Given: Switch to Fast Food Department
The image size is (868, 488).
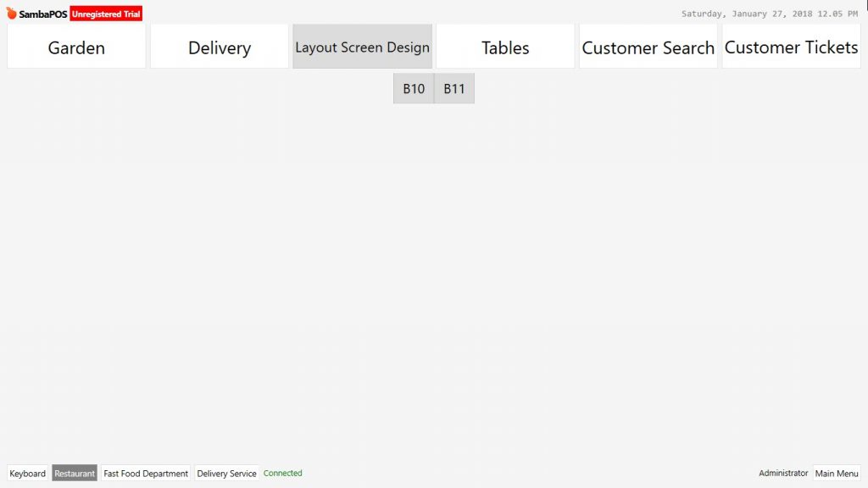Looking at the screenshot, I should point(146,473).
